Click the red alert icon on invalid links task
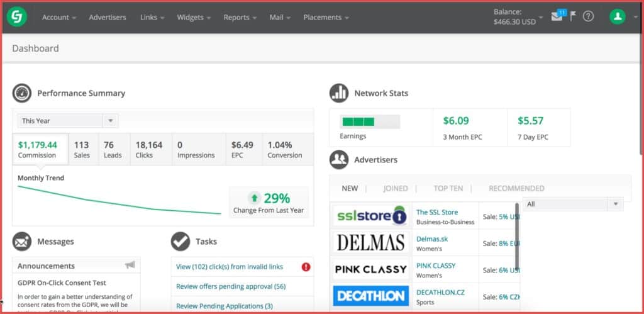Screen dimensions: 644x314 click(x=306, y=267)
